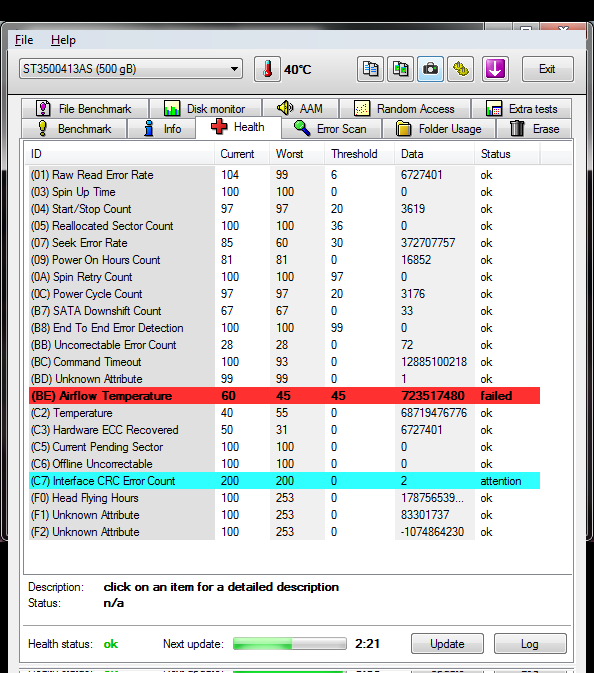Image resolution: width=594 pixels, height=673 pixels.
Task: Click the Next update progress bar
Action: pos(290,643)
